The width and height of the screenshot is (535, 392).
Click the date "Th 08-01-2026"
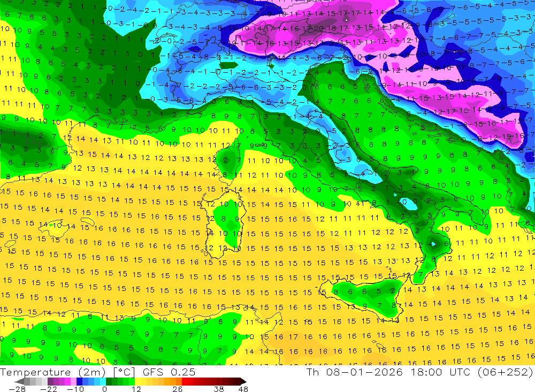tap(355, 372)
